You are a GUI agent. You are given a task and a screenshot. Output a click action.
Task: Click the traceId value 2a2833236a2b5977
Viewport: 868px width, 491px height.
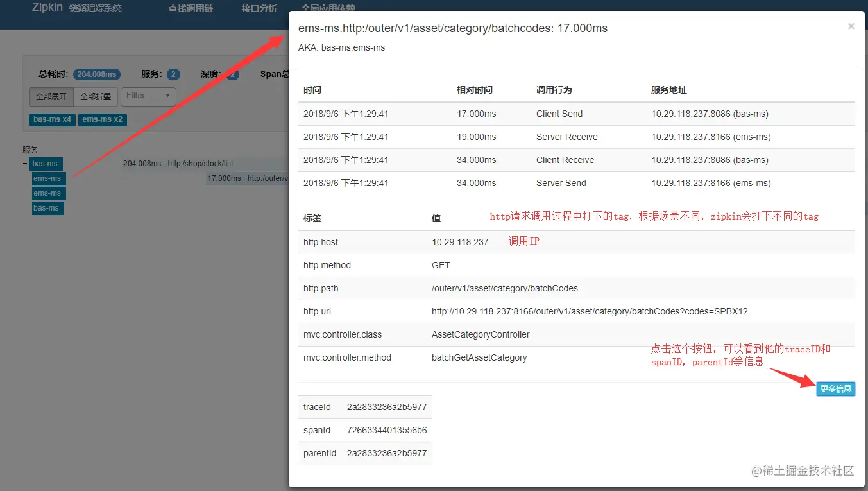pos(387,407)
